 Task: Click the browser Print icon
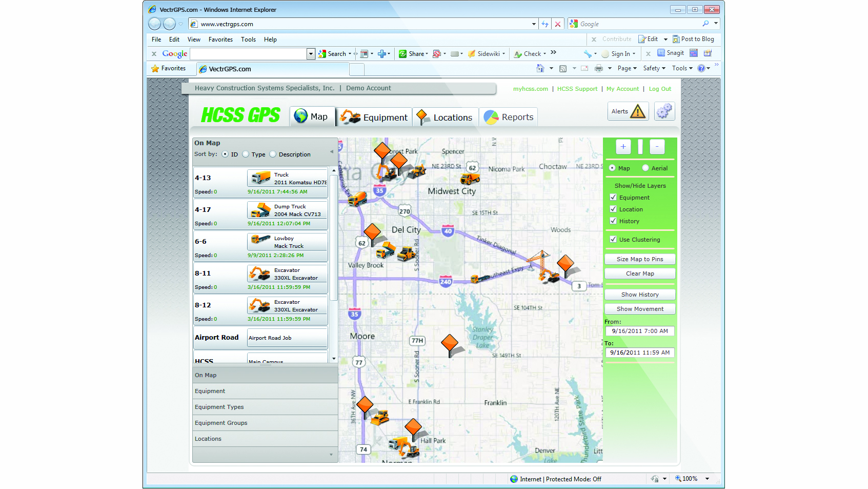click(x=598, y=68)
